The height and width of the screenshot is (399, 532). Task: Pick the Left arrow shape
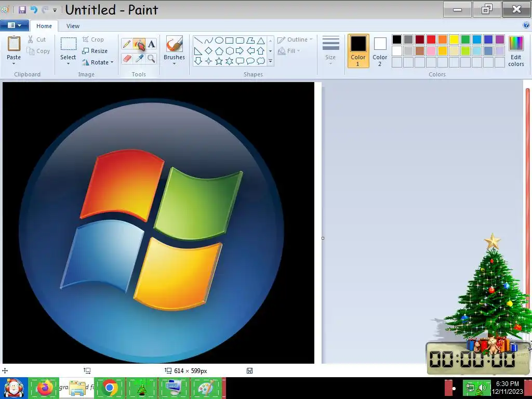(x=250, y=51)
